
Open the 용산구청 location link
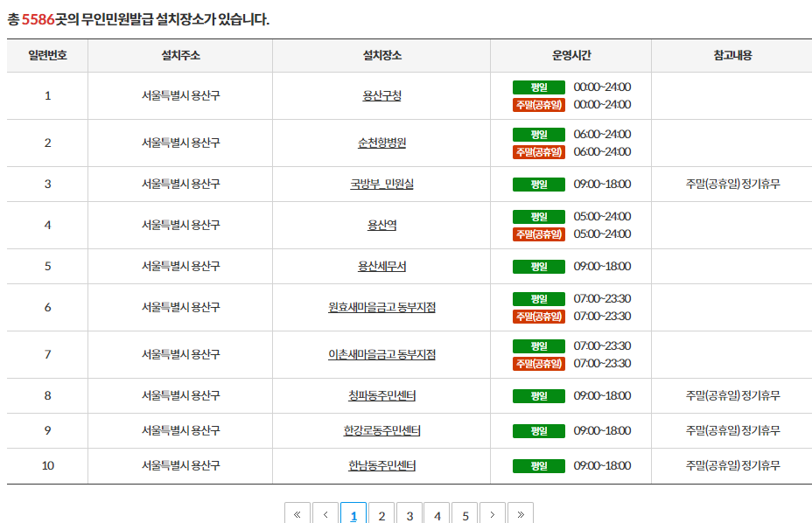[x=381, y=96]
